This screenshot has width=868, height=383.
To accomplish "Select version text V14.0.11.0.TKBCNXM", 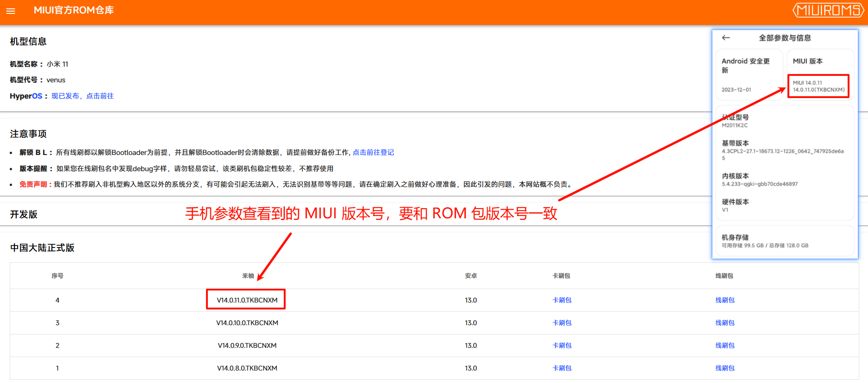I will (x=247, y=300).
